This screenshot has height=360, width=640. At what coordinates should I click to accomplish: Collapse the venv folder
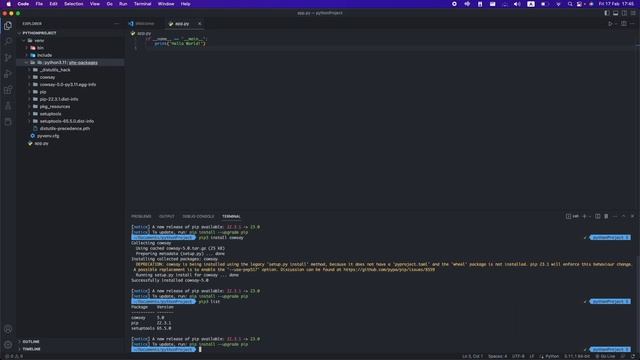pos(70,40)
